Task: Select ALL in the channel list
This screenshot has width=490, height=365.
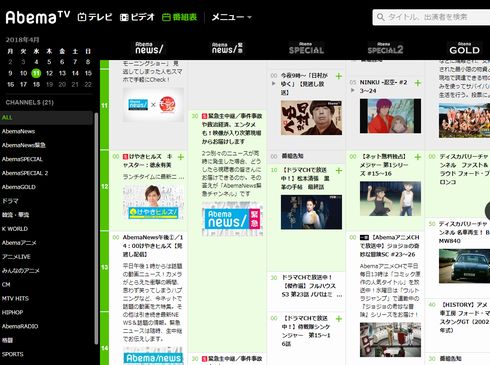Action: 46,117
